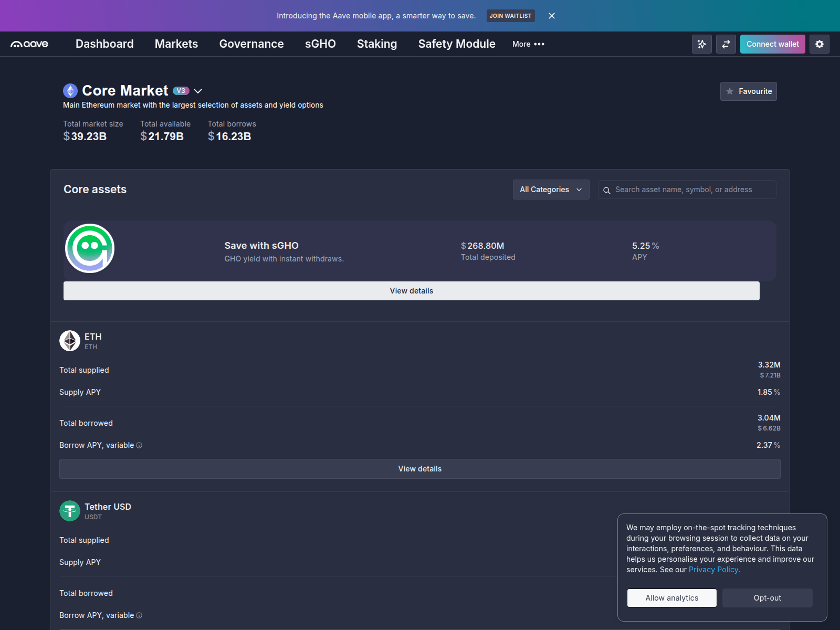Click the star icon in Favourite
840x630 pixels.
click(730, 91)
